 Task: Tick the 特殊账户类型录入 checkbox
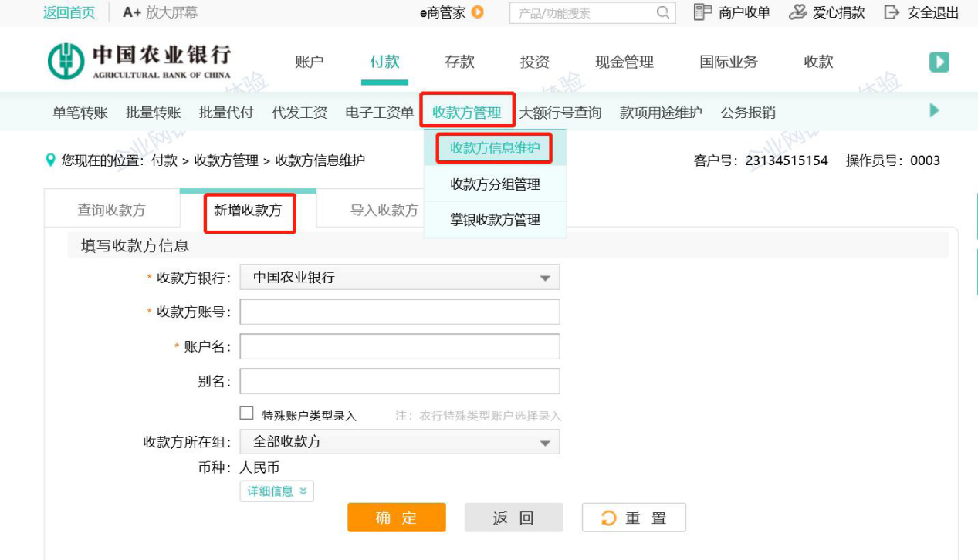[246, 413]
